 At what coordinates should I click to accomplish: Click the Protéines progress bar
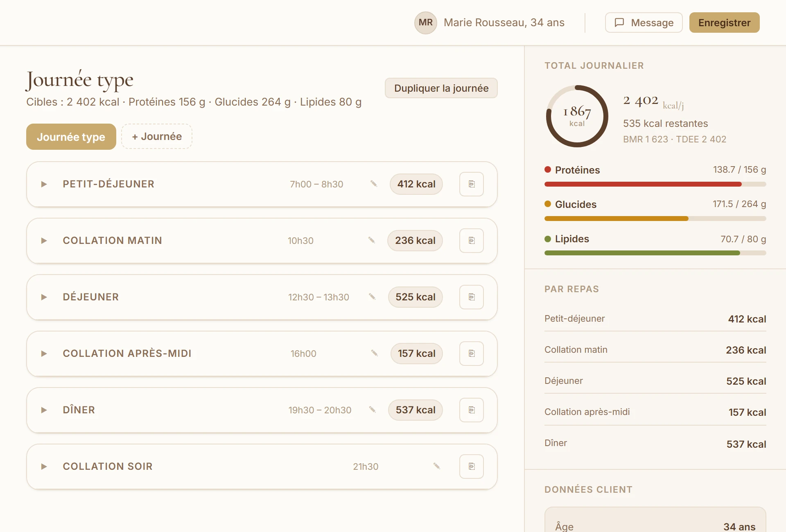pos(655,184)
